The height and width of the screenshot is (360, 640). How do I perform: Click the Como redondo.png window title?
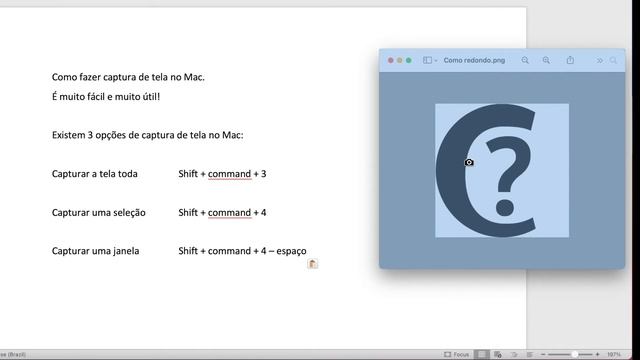(474, 60)
